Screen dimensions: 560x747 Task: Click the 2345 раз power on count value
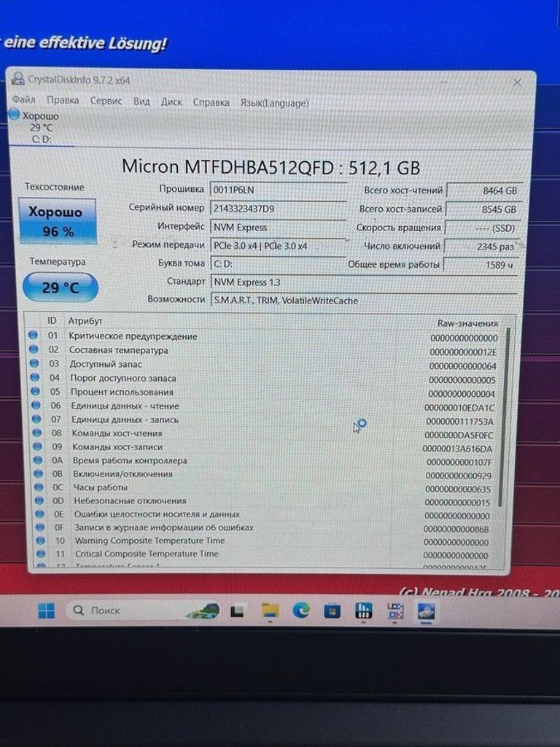[x=481, y=247]
